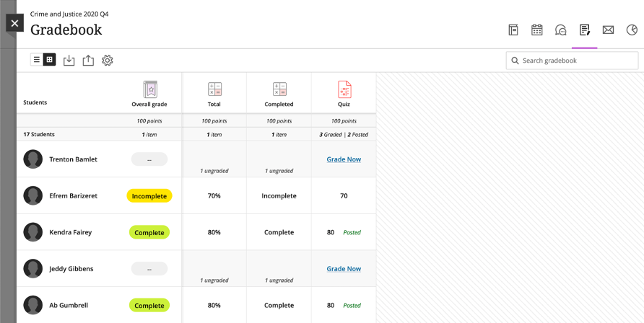Click Kendra Fairey's green Complete pill

(x=149, y=232)
